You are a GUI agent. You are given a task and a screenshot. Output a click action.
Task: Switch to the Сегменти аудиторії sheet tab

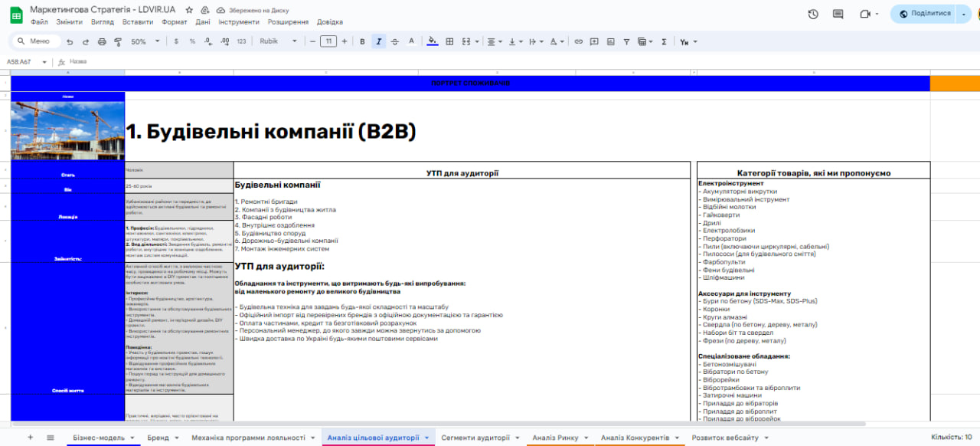click(481, 438)
